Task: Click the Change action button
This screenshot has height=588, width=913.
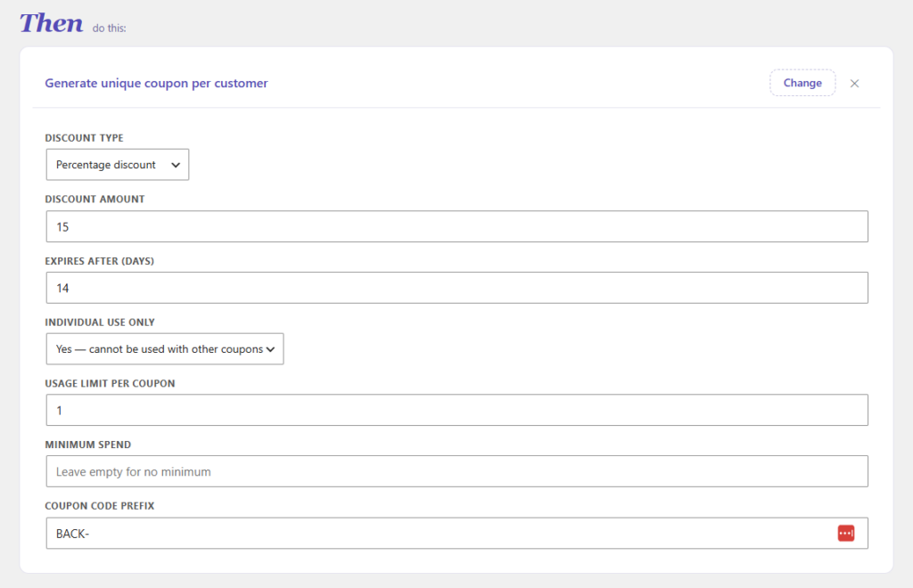Action: pyautogui.click(x=802, y=83)
